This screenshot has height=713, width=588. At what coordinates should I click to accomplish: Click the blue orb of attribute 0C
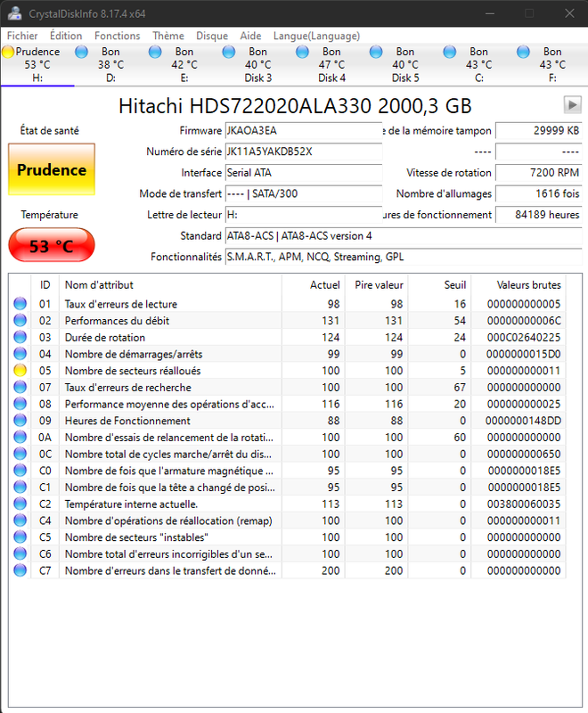tap(20, 454)
